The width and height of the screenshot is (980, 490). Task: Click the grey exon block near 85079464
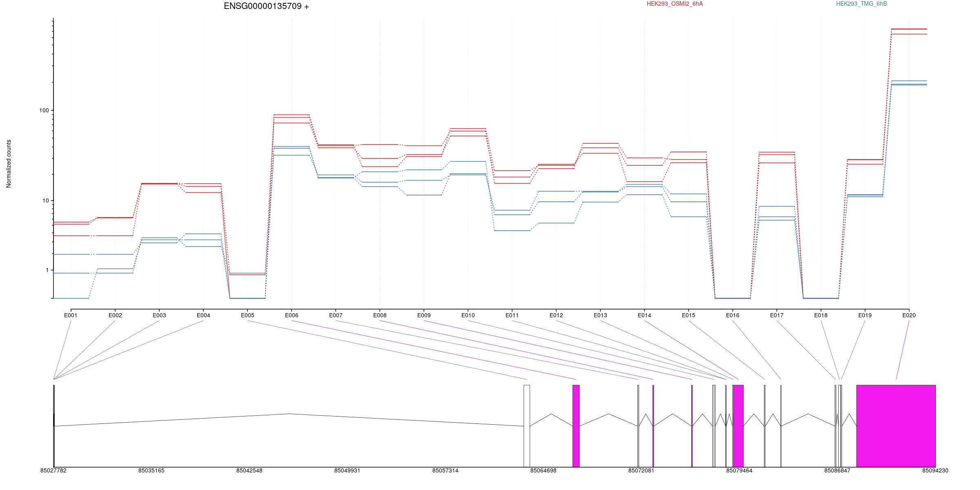714,426
